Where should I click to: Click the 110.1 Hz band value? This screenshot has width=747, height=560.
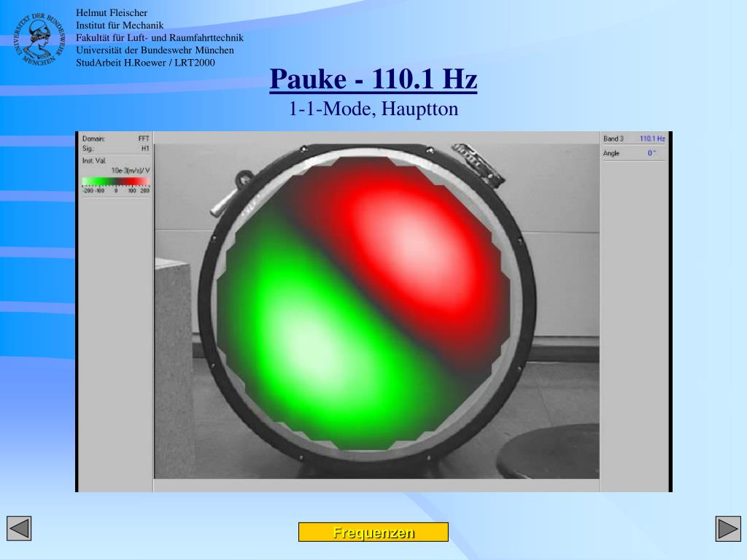tap(652, 139)
